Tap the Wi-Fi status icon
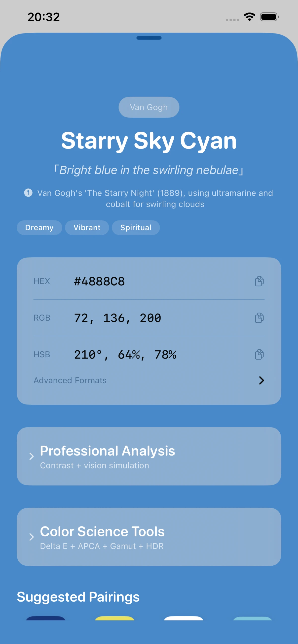Screen dimensions: 298x644 click(x=249, y=17)
